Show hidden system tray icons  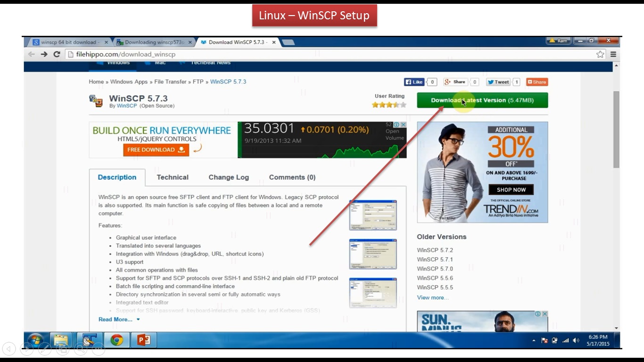tap(534, 340)
